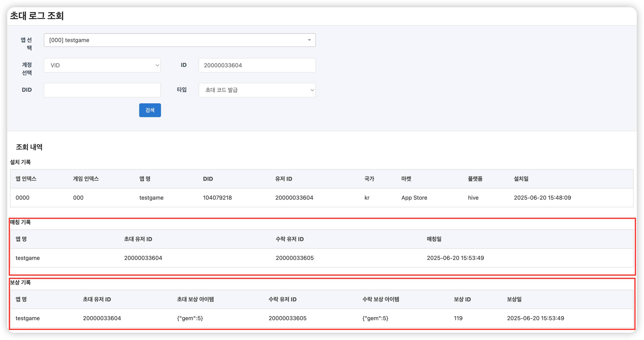
Task: Click the ID input field with 20000033604
Action: [x=257, y=65]
